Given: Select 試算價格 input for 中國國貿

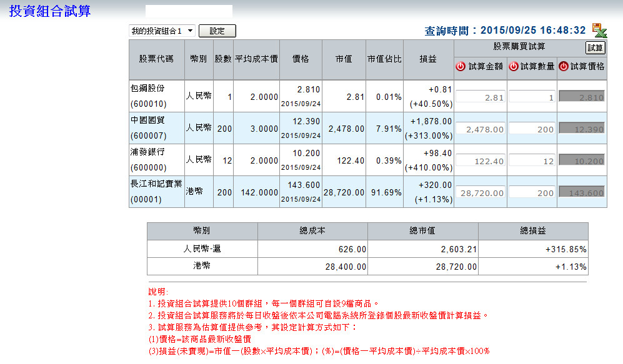Looking at the screenshot, I should 581,129.
